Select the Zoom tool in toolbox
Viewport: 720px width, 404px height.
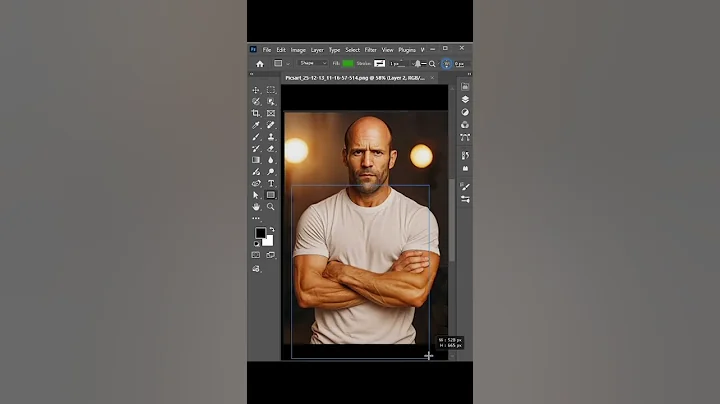coord(271,207)
